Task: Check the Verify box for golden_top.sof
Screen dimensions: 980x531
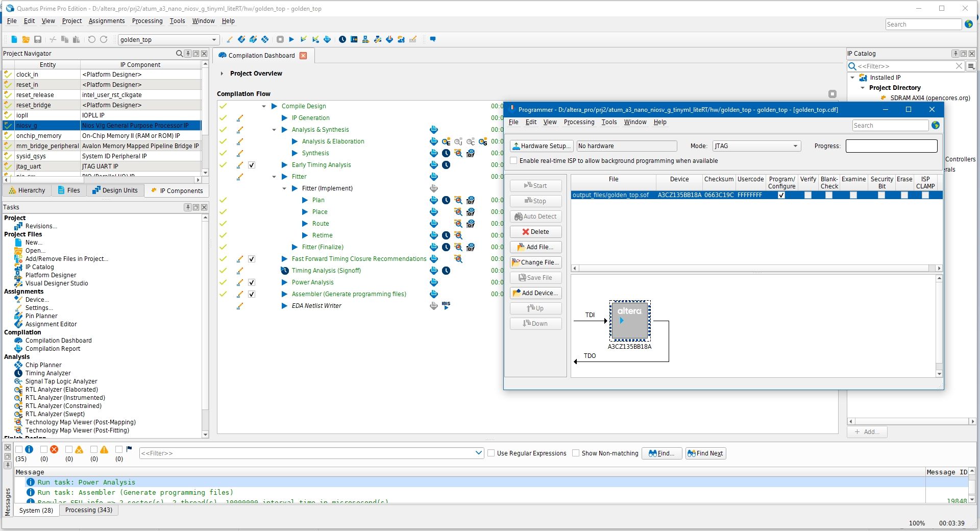Action: (x=808, y=195)
